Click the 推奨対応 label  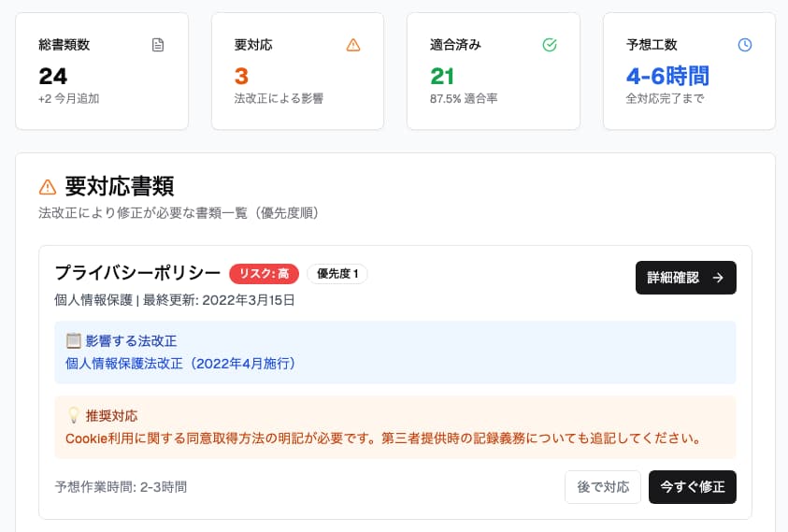coord(111,416)
